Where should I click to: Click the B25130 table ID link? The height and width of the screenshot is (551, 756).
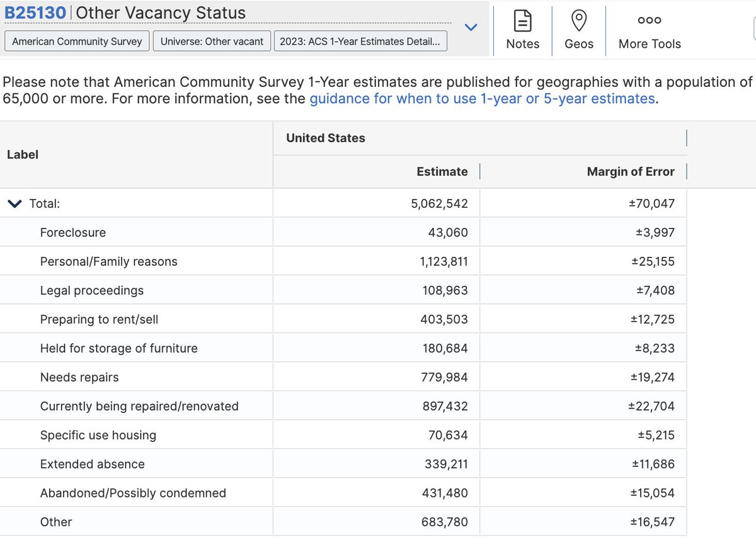pos(35,13)
